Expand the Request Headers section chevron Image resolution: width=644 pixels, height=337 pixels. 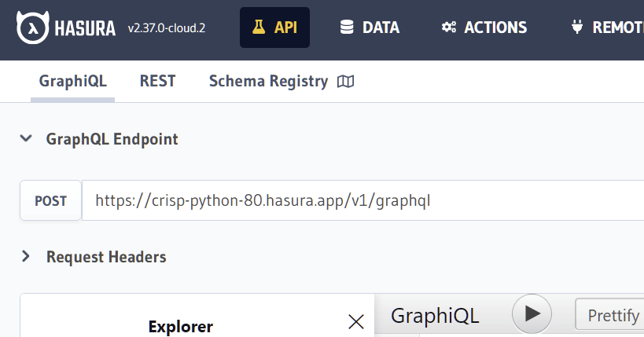pos(27,256)
